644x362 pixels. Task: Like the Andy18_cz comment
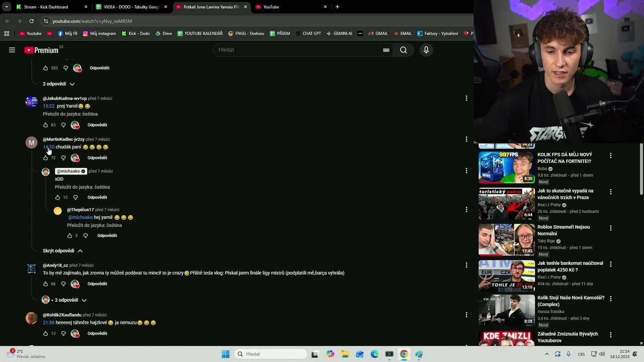tap(45, 284)
